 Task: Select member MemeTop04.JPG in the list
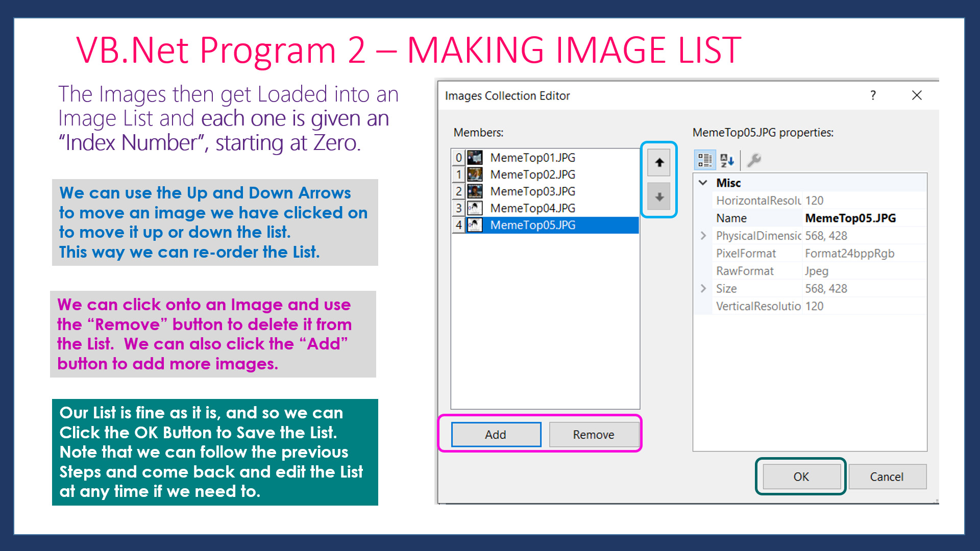[545, 208]
